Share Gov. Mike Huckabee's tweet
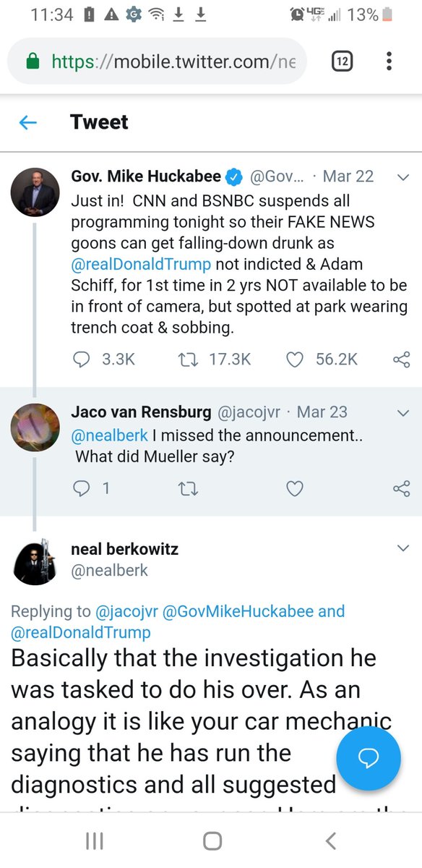This screenshot has height=868, width=422. click(x=401, y=359)
